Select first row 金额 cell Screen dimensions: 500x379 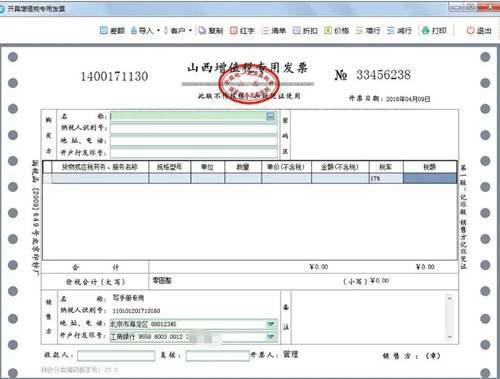[340, 178]
